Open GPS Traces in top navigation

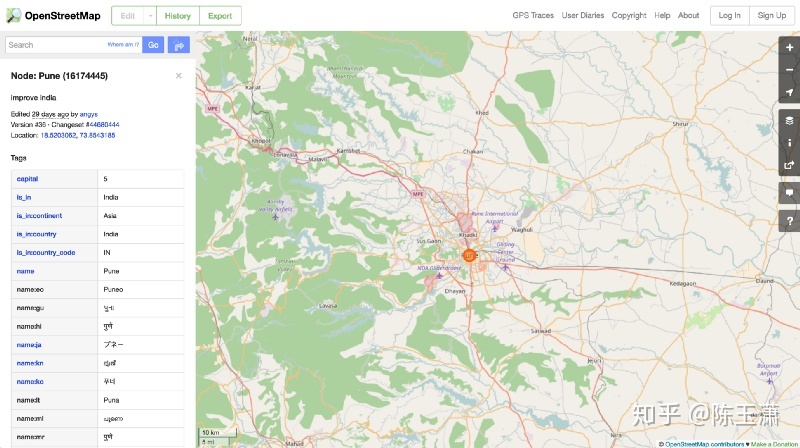coord(533,15)
